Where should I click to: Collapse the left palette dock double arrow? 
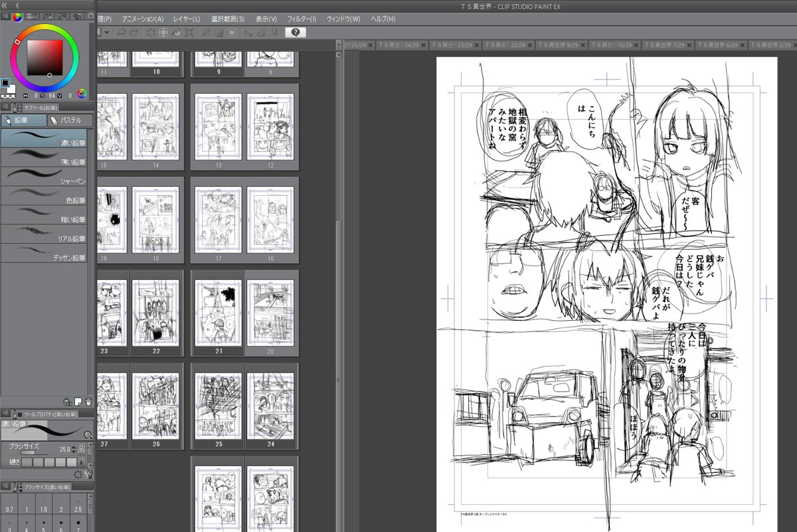click(x=5, y=5)
